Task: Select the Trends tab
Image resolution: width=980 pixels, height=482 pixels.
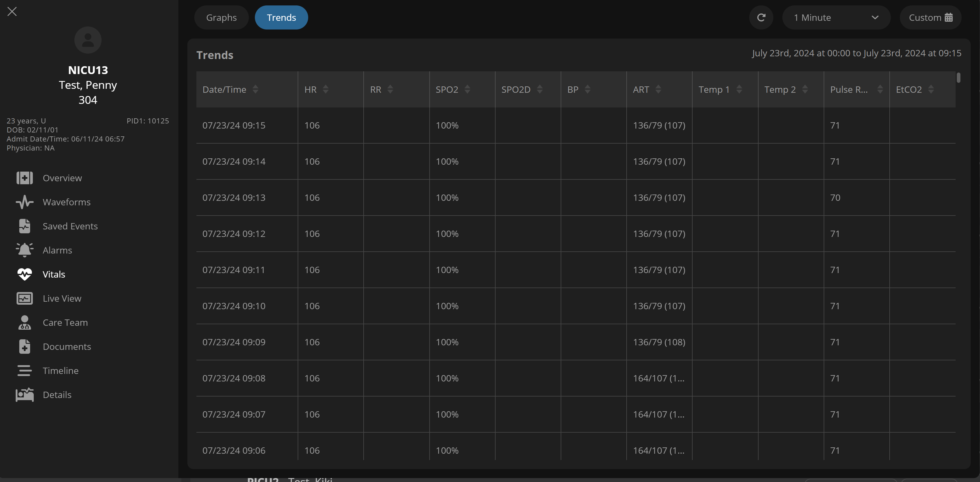Action: pos(281,17)
